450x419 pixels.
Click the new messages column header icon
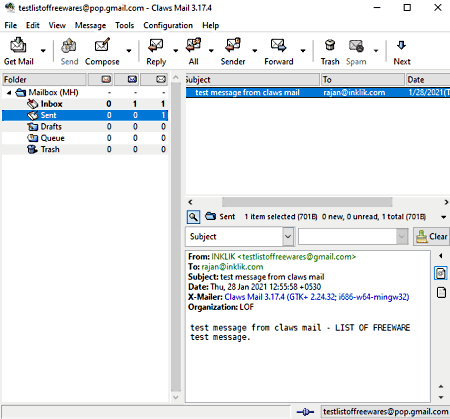tap(106, 79)
